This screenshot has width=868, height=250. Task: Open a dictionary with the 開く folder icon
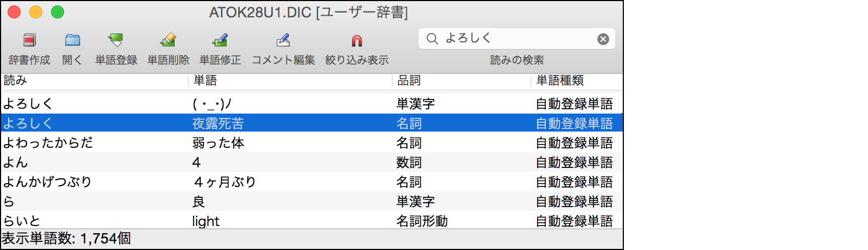(x=72, y=40)
